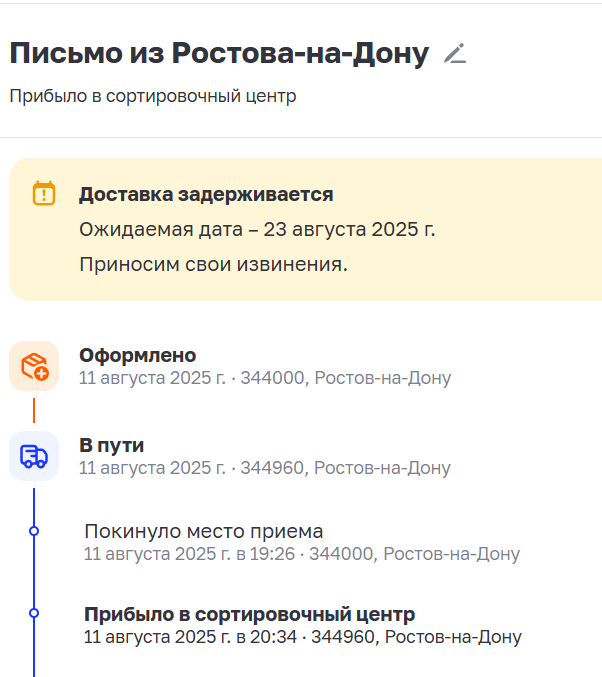Click the 20:34 timestamp detail line
Image resolution: width=602 pixels, height=677 pixels.
tap(302, 637)
